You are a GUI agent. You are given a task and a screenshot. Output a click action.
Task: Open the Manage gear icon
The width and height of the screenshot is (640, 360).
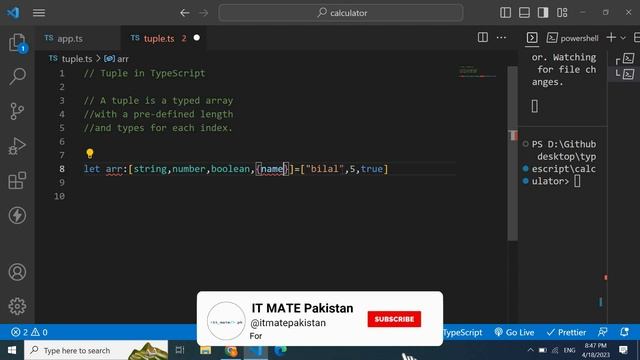pyautogui.click(x=17, y=306)
